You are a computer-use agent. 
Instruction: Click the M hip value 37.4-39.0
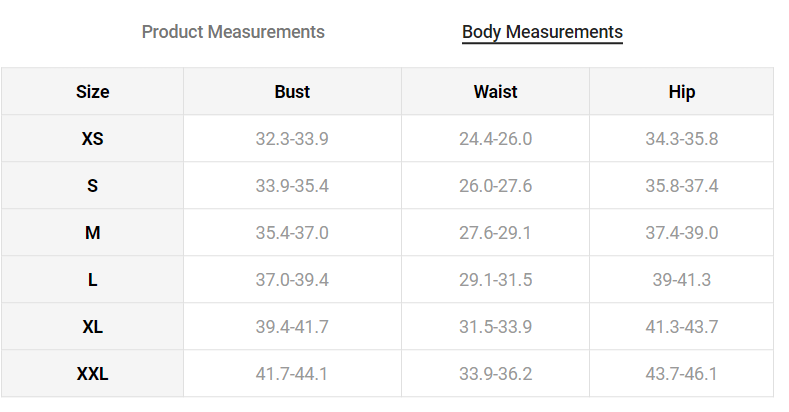click(681, 233)
